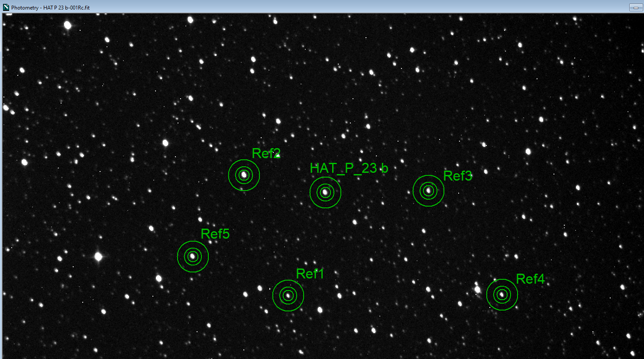This screenshot has height=359, width=644.
Task: Click the bright star in top-left corner of image
Action: tap(68, 25)
